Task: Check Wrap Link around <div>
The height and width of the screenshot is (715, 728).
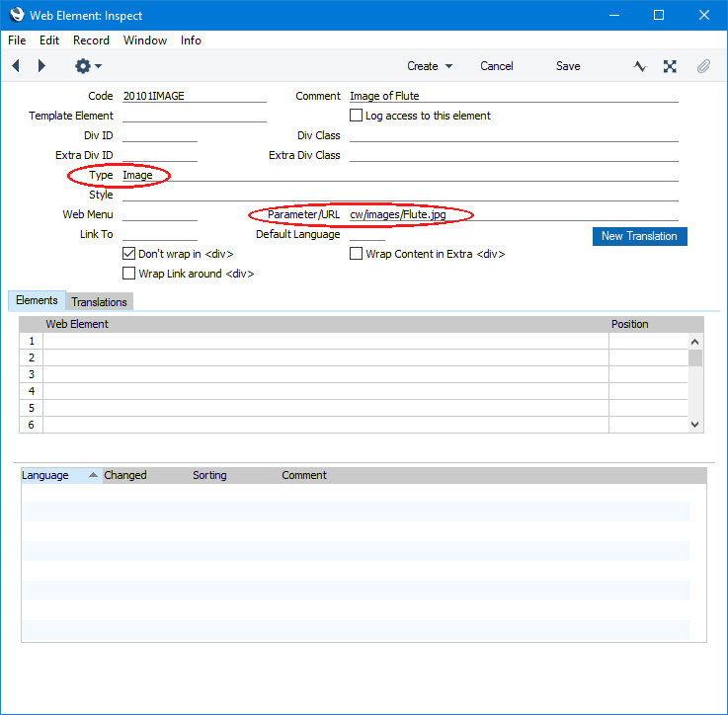Action: pos(128,273)
